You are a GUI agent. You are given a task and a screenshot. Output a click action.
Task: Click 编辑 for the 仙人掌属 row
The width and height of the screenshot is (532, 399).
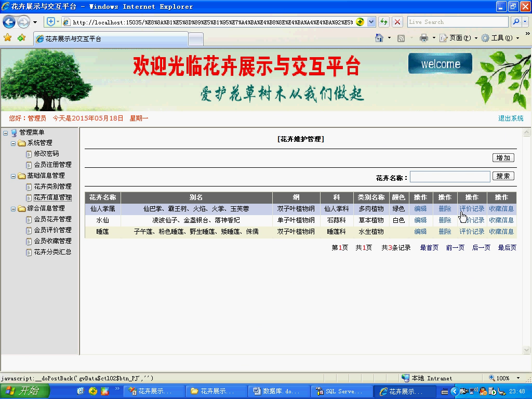coord(420,209)
